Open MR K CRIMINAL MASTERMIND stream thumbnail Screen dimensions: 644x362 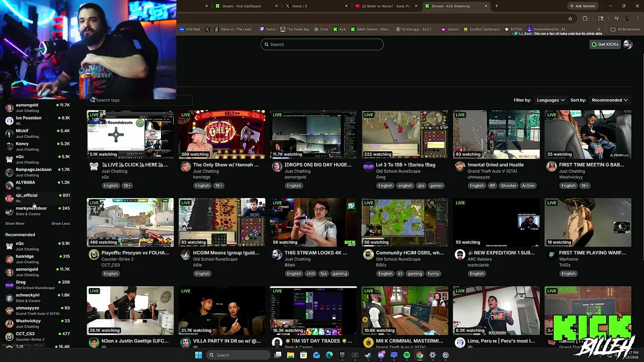pos(405,310)
